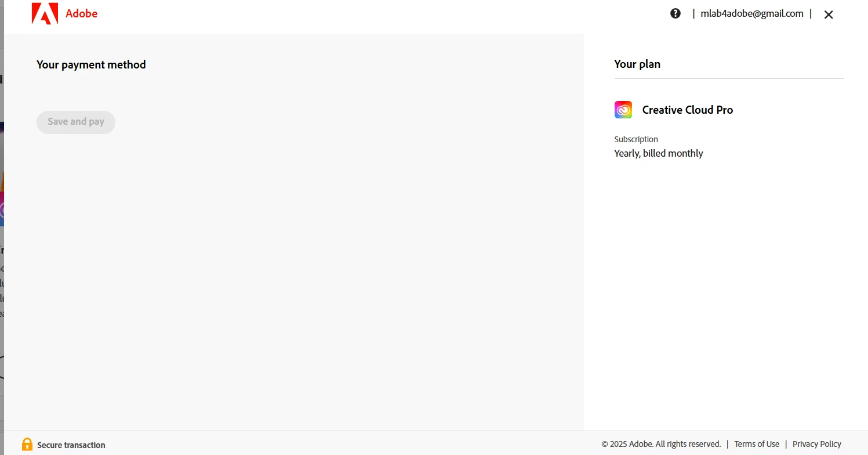The width and height of the screenshot is (868, 455).
Task: Click the Secure transaction label
Action: point(71,445)
